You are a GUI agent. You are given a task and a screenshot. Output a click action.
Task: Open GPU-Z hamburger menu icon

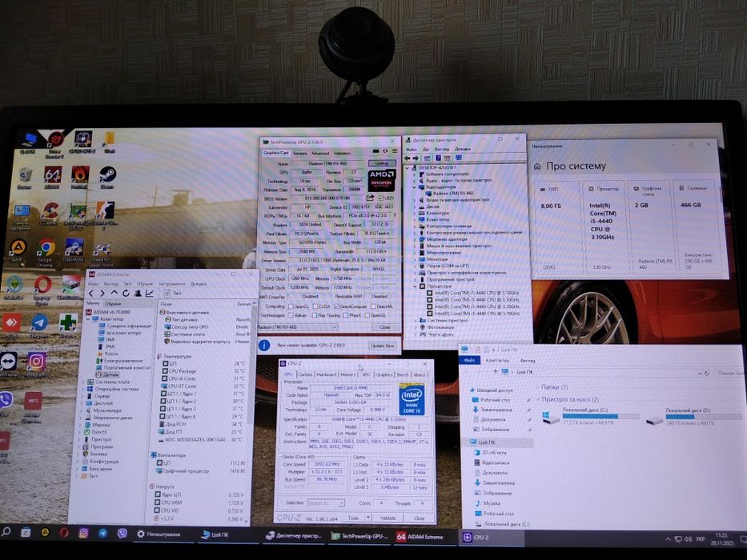pos(395,151)
